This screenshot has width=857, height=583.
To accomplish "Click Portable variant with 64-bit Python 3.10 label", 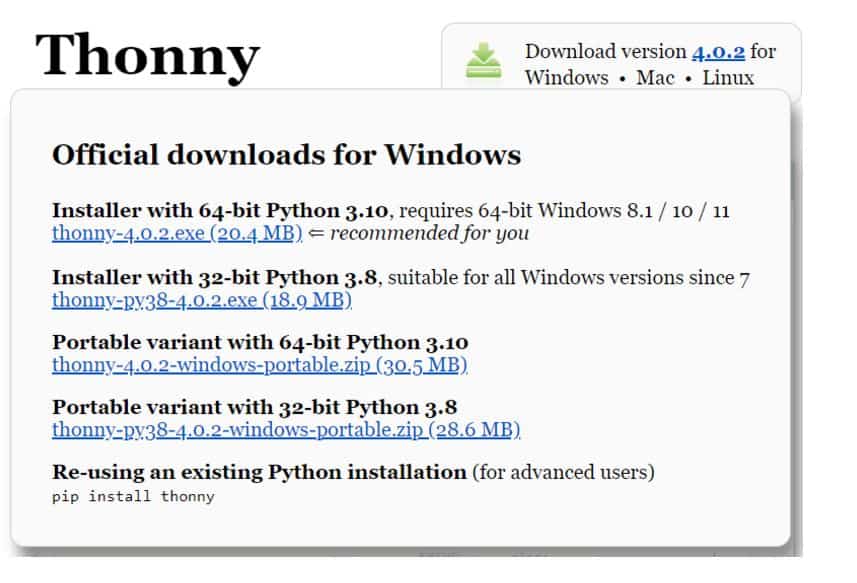I will click(260, 343).
